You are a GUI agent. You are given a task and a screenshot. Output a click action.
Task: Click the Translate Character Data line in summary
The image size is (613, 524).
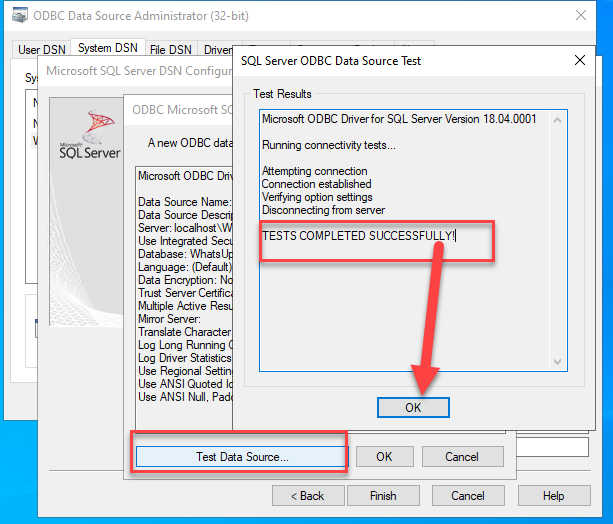185,332
